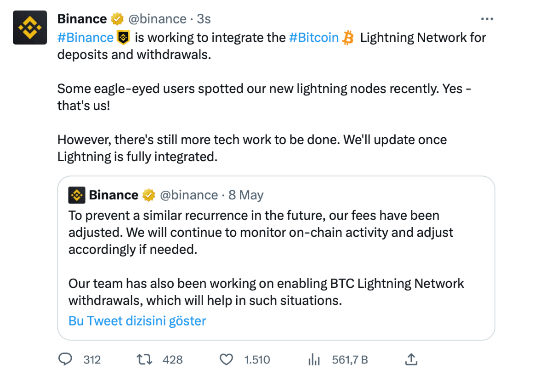The width and height of the screenshot is (534, 392).
Task: Open the three-dot more options menu
Action: (487, 19)
